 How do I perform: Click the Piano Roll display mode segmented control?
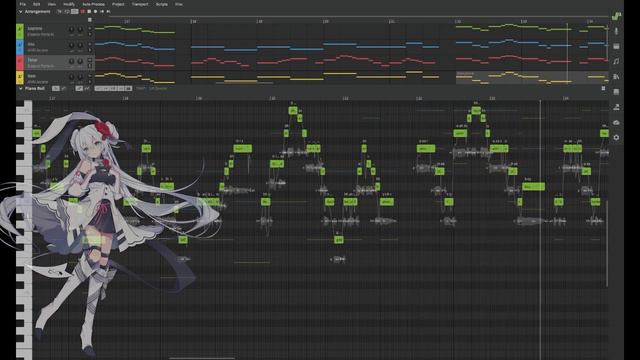click(x=113, y=88)
